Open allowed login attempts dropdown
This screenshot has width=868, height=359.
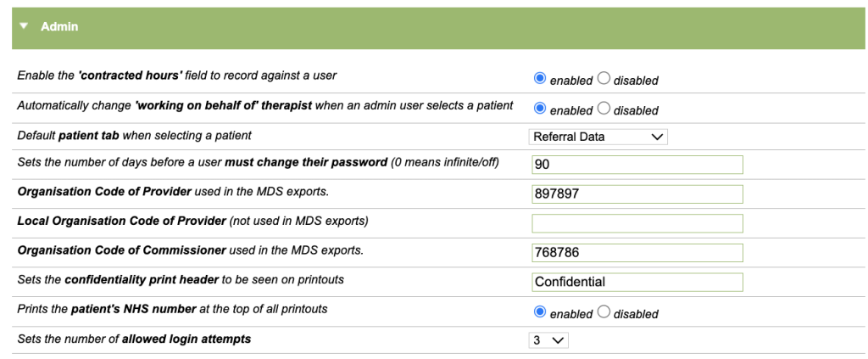click(x=548, y=340)
